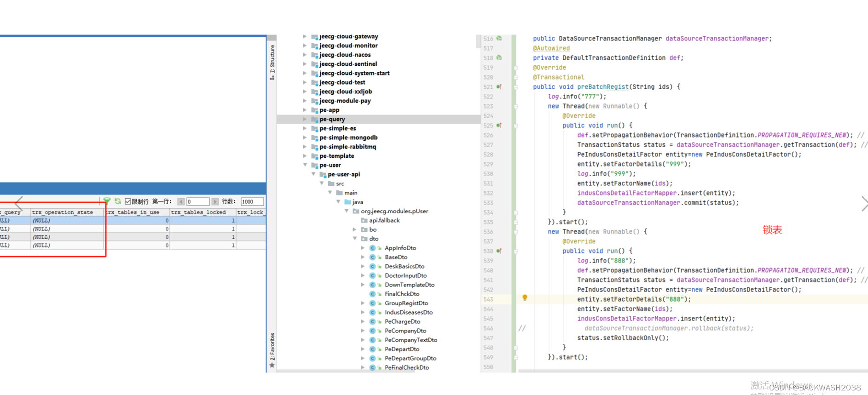Image resolution: width=868 pixels, height=395 pixels.
Task: Click the preBatchRegist method name
Action: point(603,87)
